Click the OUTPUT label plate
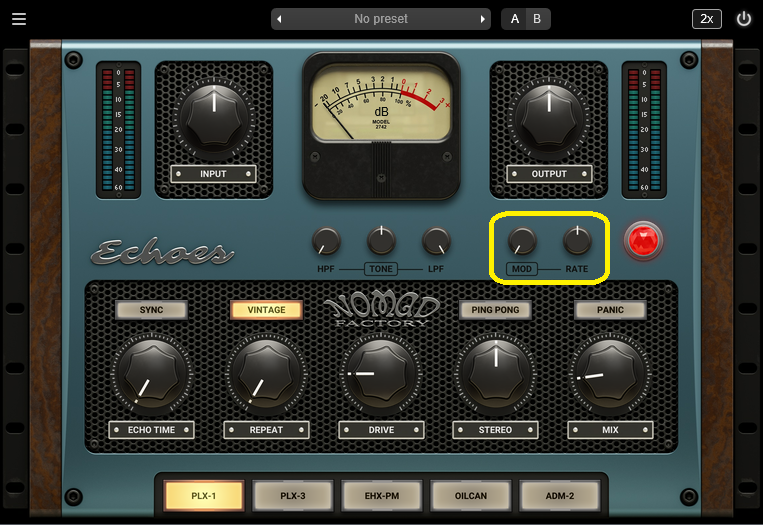Screen dimensions: 763x525 click(549, 174)
